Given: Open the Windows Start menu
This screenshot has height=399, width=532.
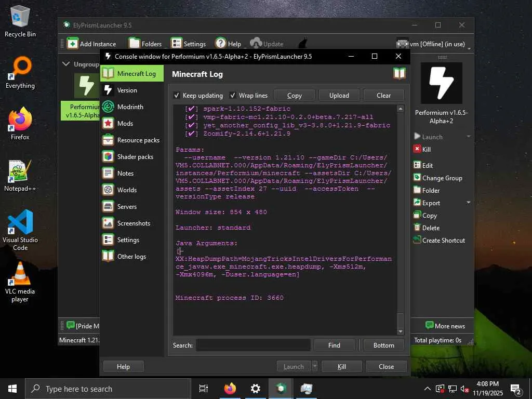Looking at the screenshot, I should coord(12,389).
